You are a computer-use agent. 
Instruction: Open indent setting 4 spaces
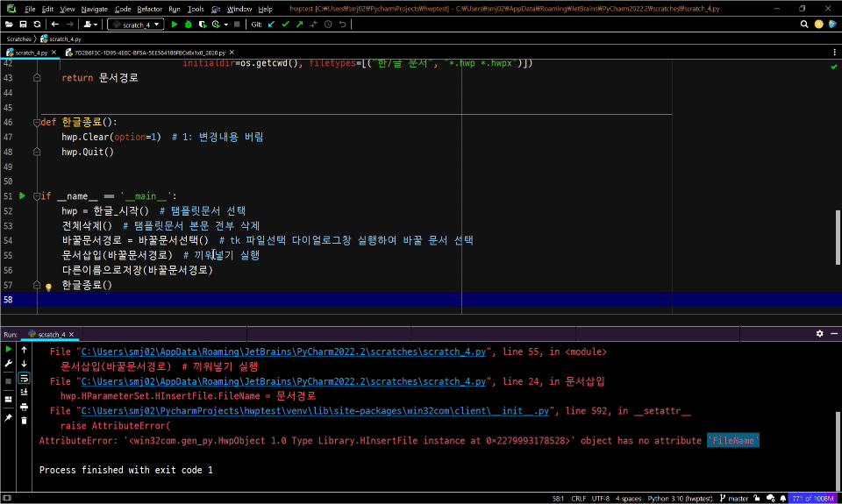click(628, 498)
